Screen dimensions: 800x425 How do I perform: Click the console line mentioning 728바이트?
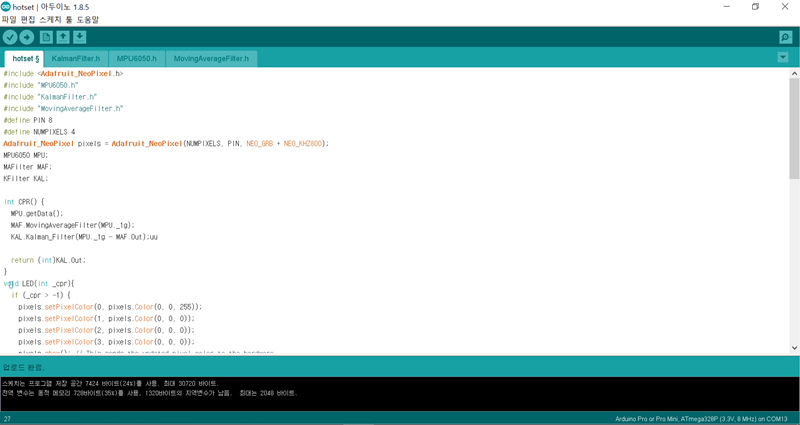[x=149, y=393]
